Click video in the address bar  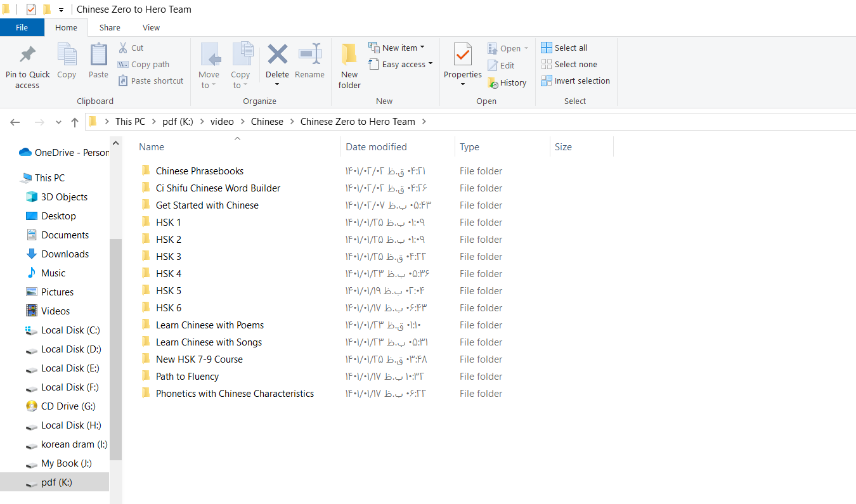pyautogui.click(x=222, y=122)
